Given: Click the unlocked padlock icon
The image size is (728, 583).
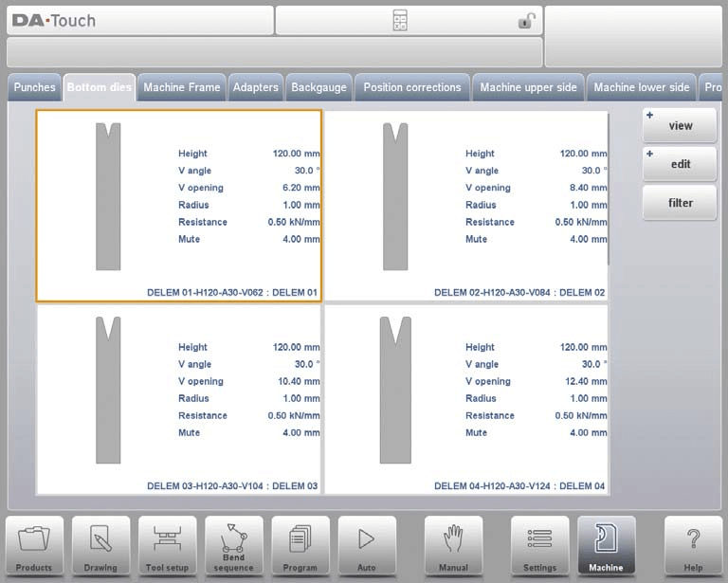Looking at the screenshot, I should click(526, 21).
